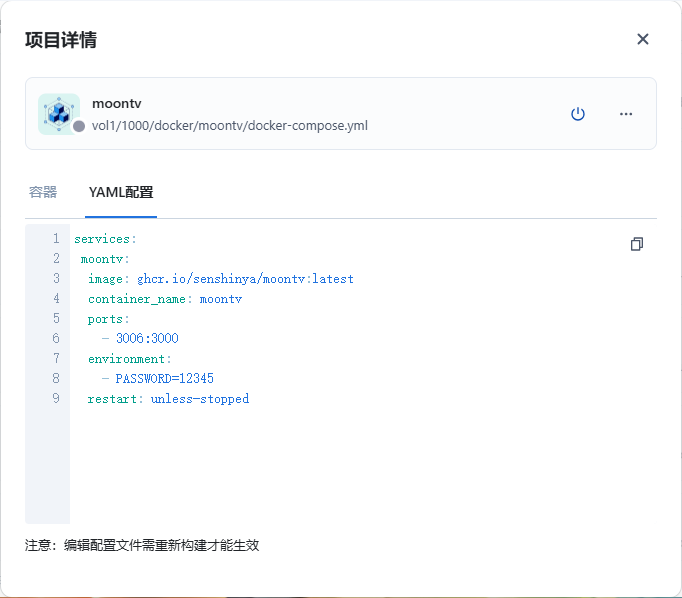Image resolution: width=682 pixels, height=598 pixels.
Task: Open the three-dot more options menu
Action: pos(626,114)
